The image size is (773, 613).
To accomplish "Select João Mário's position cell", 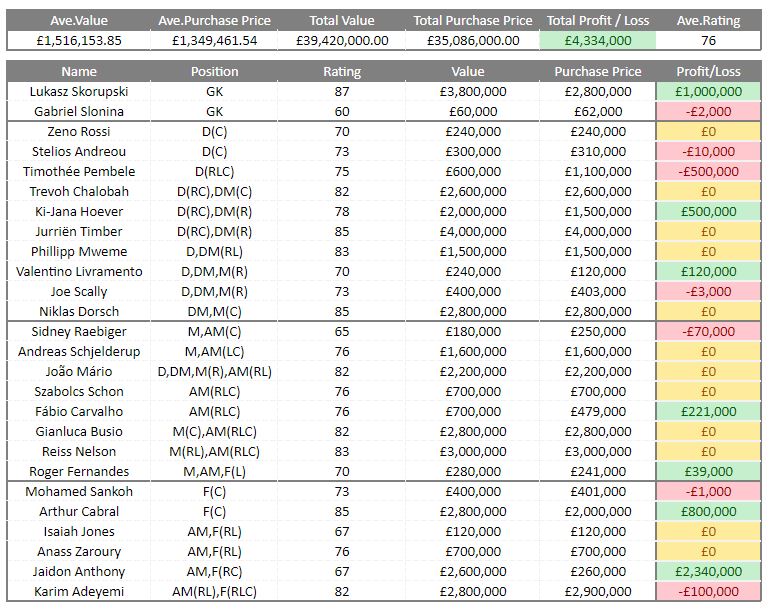I will (x=215, y=371).
